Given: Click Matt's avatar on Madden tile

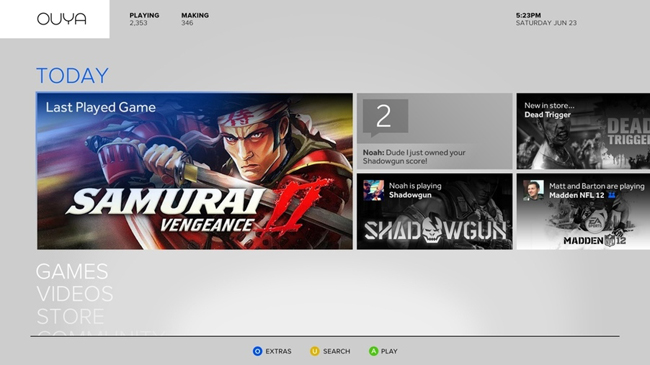Looking at the screenshot, I should pos(533,190).
